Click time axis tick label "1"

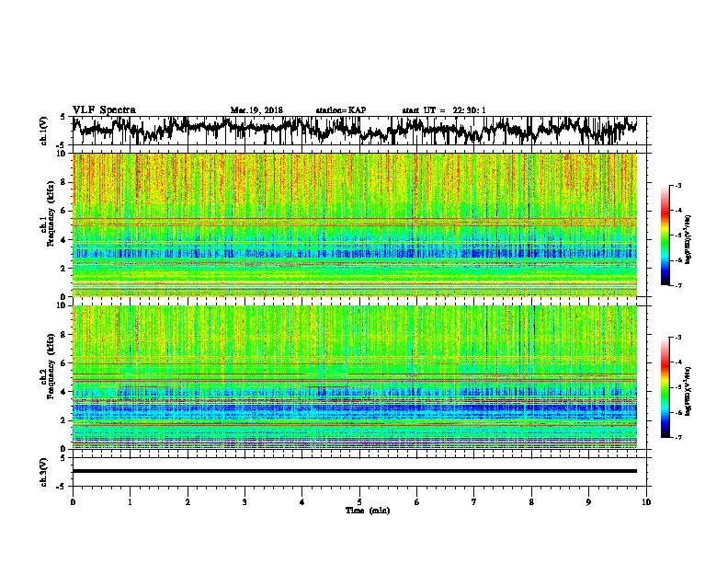pos(130,502)
